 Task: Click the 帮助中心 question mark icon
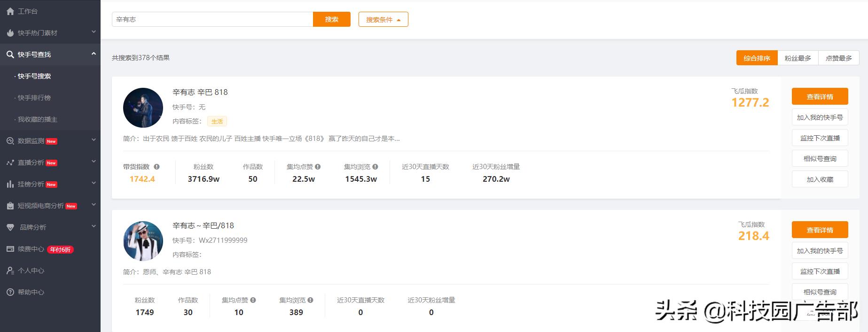pyautogui.click(x=10, y=292)
